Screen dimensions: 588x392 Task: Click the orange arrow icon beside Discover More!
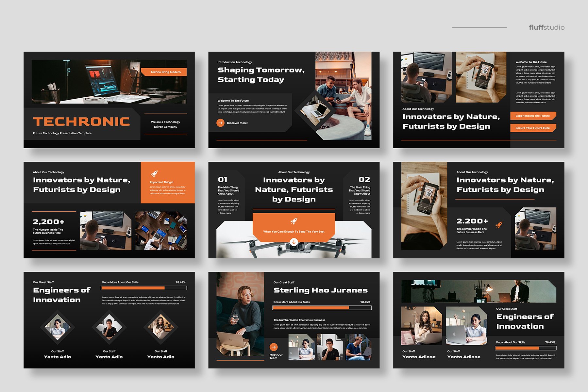(220, 123)
